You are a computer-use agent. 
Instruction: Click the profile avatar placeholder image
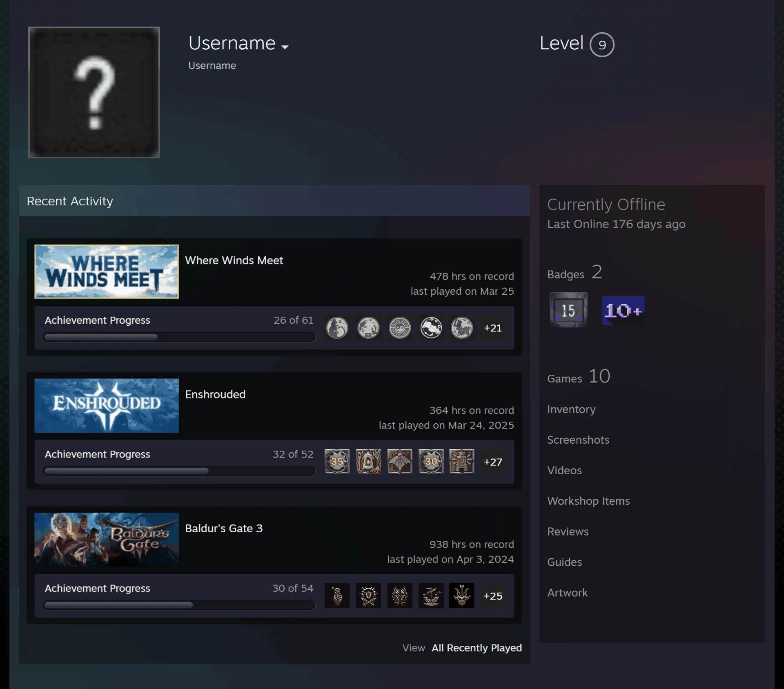point(94,92)
